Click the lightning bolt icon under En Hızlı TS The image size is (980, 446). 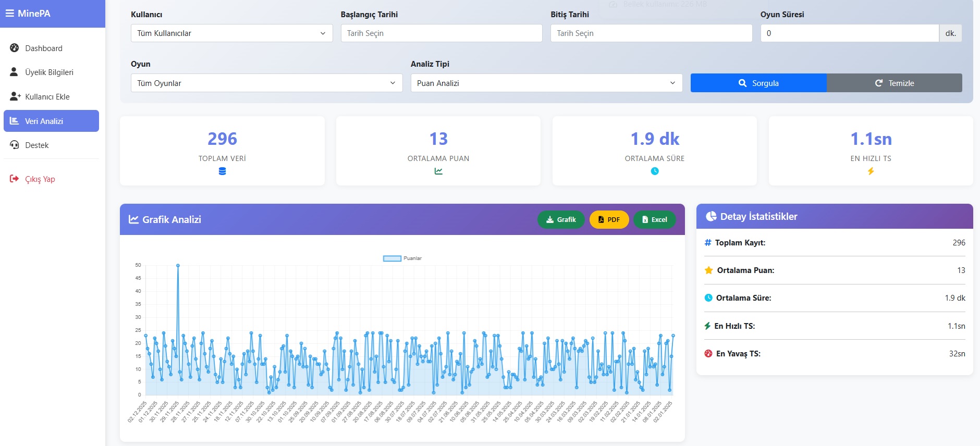(871, 171)
